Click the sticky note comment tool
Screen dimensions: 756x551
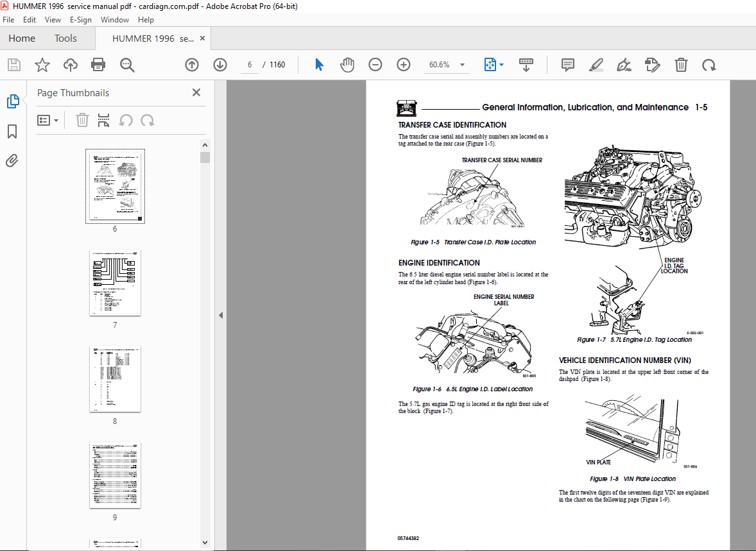pos(567,64)
